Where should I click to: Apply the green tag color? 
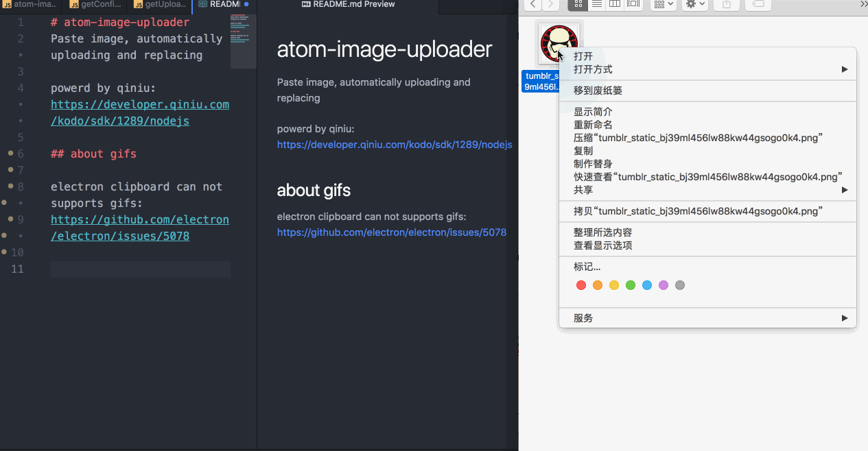[x=631, y=285]
